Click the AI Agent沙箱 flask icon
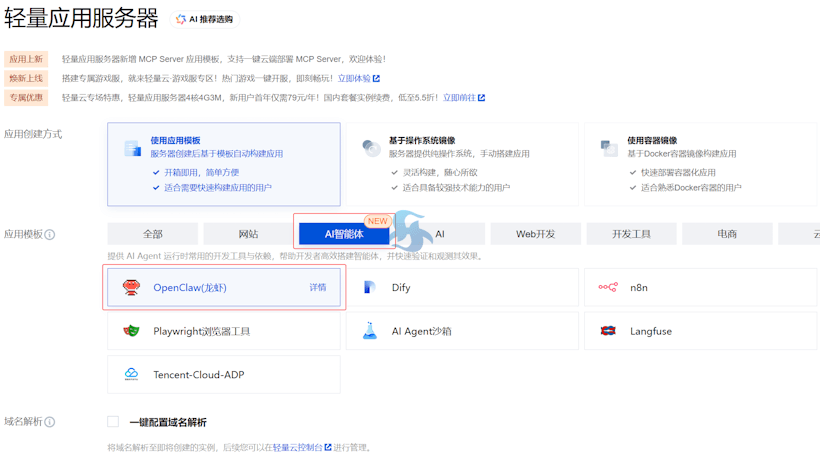 click(x=370, y=331)
